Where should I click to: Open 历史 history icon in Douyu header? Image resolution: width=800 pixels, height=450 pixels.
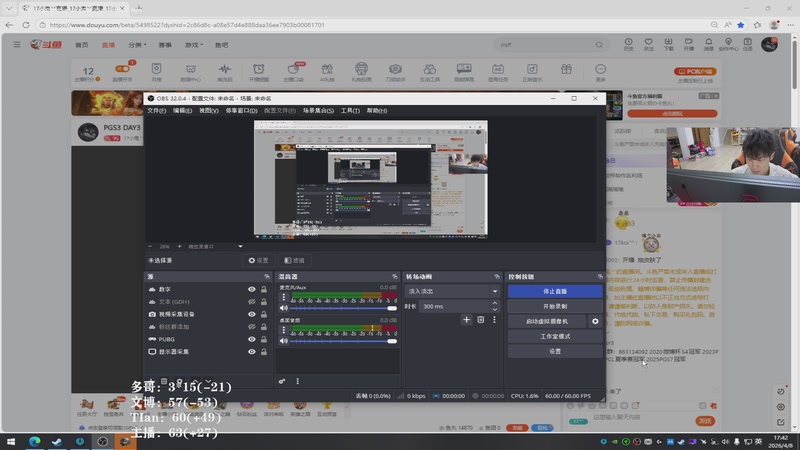629,44
